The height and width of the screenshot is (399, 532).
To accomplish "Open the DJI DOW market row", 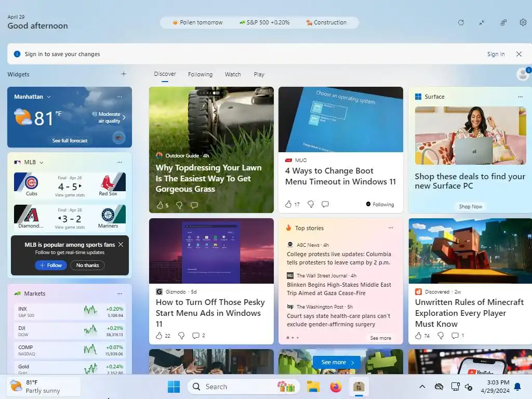I will [70, 331].
